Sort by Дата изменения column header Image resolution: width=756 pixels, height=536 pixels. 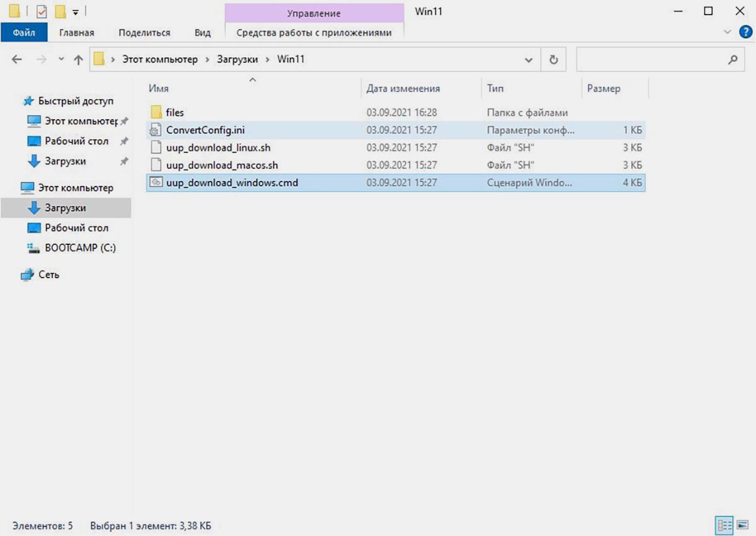(x=403, y=89)
